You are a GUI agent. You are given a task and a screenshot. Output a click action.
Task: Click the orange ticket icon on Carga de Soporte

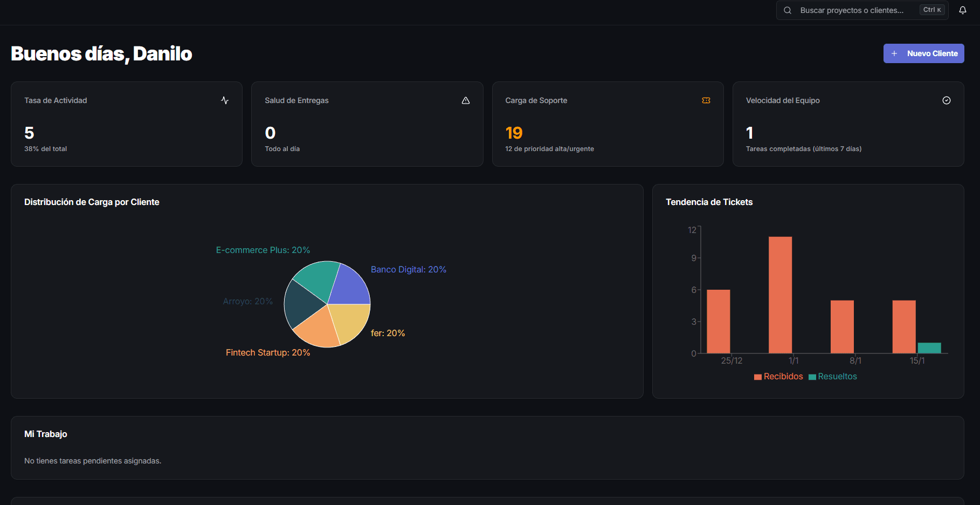pos(706,100)
